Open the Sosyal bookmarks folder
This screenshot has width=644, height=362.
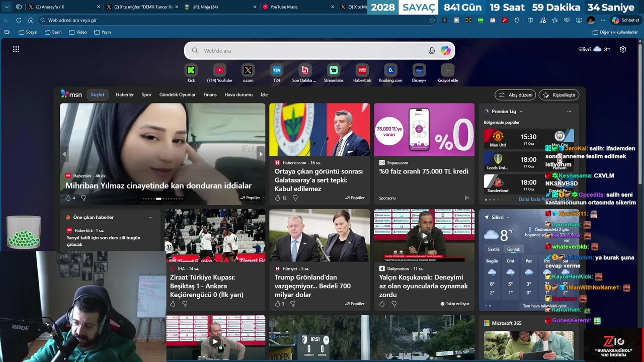28,32
